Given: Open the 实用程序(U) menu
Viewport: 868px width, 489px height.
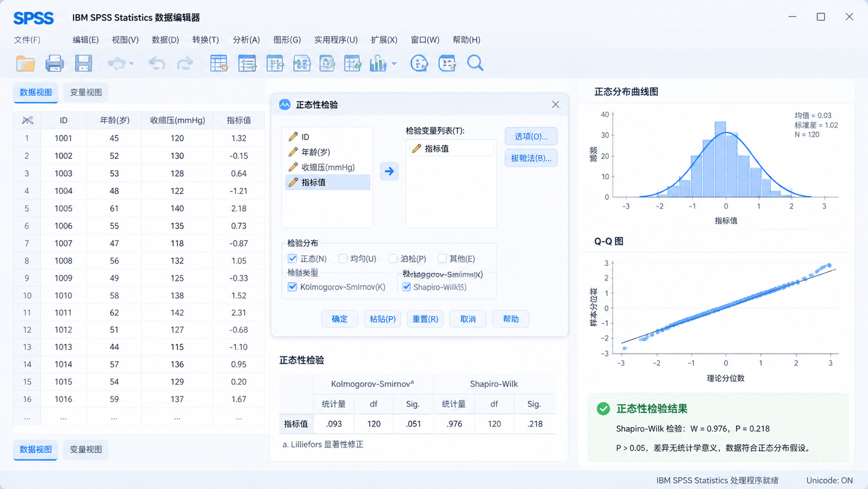Looking at the screenshot, I should click(x=336, y=39).
